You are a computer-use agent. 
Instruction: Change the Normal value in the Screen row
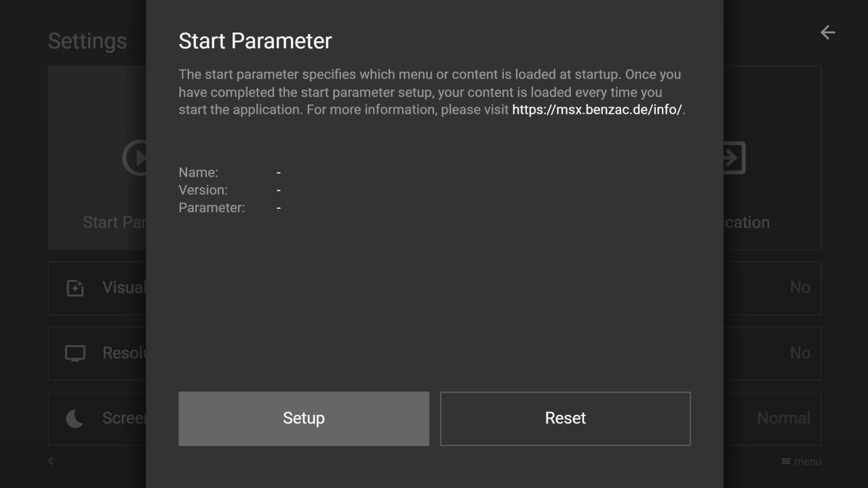pos(783,418)
